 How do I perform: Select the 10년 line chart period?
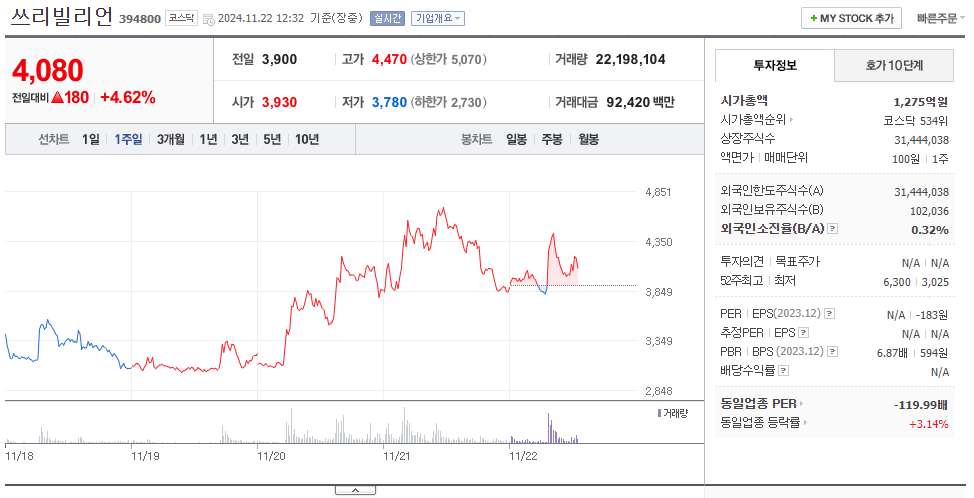click(307, 139)
